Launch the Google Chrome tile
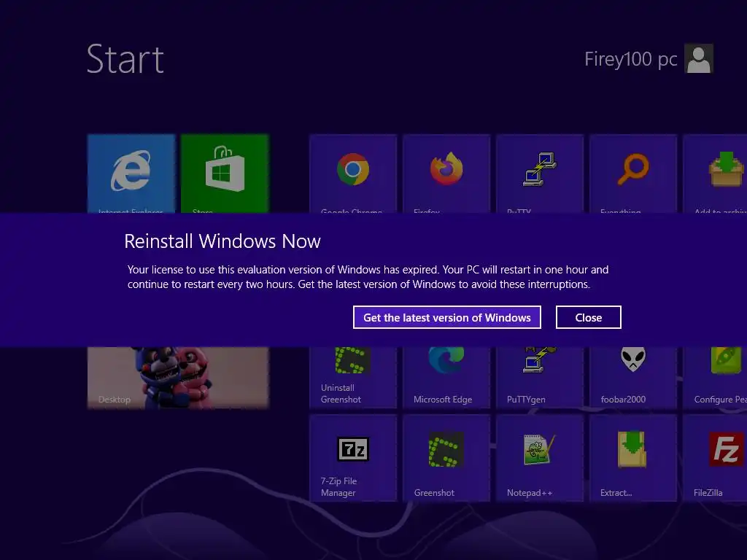Image resolution: width=747 pixels, height=560 pixels. point(353,174)
